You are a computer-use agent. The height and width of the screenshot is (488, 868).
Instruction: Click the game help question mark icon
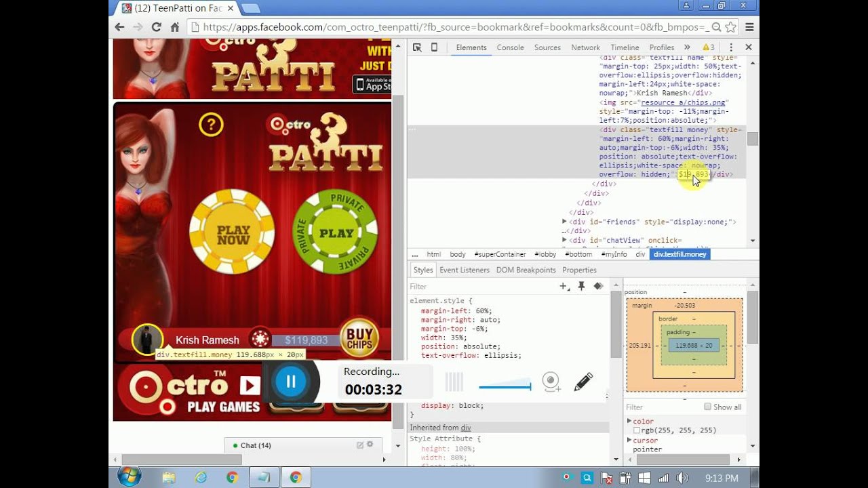click(x=211, y=125)
